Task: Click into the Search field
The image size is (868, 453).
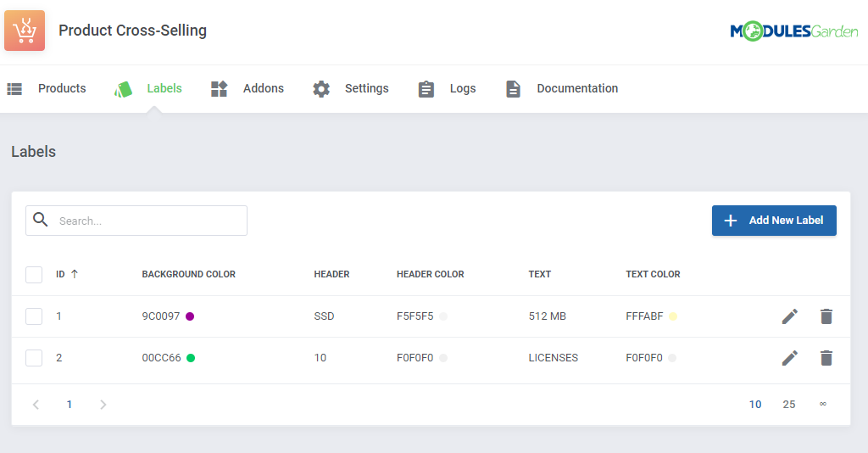Action: coord(136,221)
